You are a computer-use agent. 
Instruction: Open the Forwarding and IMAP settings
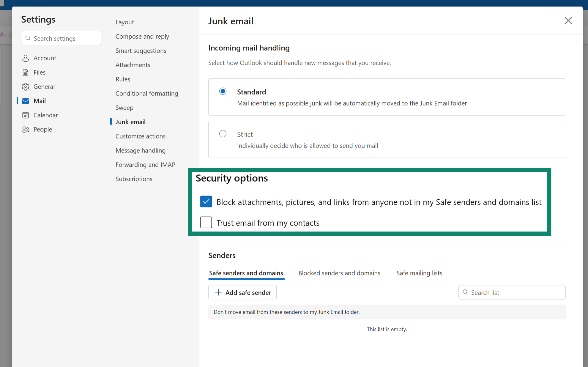(145, 165)
